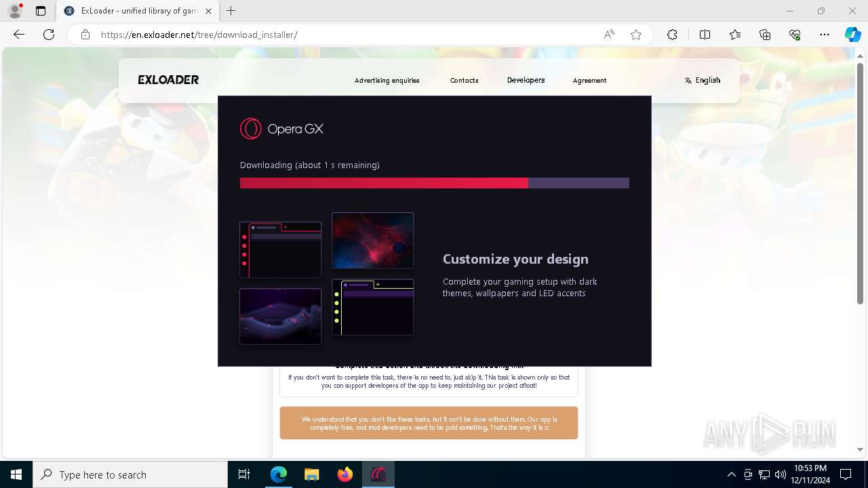The image size is (868, 488).
Task: Open volume control tray icon
Action: (780, 474)
